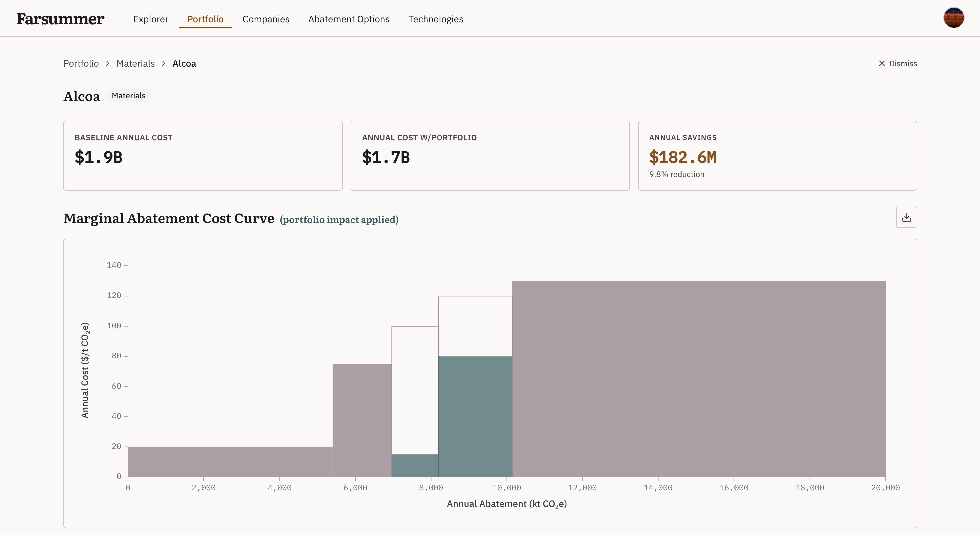Navigate to Portfolio breadcrumb link
Screen dimensions: 980x535
click(81, 64)
